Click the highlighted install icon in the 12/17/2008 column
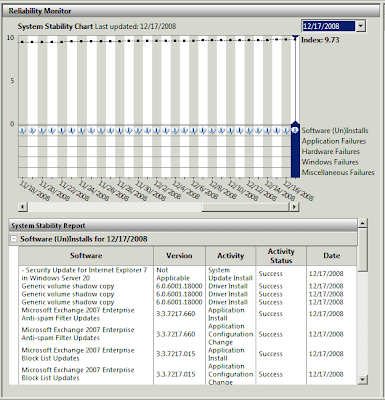385x400 pixels. click(x=295, y=130)
